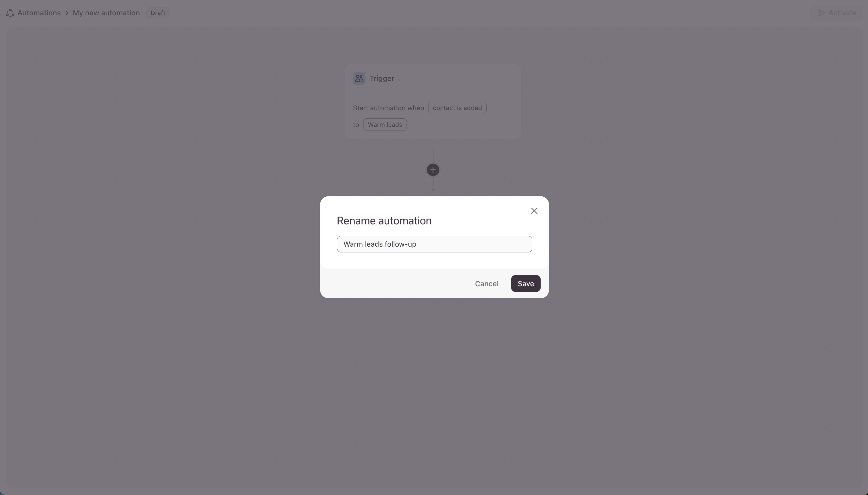Click the Rename automation dialog heading
Screen dimensions: 868x495
coord(384,221)
